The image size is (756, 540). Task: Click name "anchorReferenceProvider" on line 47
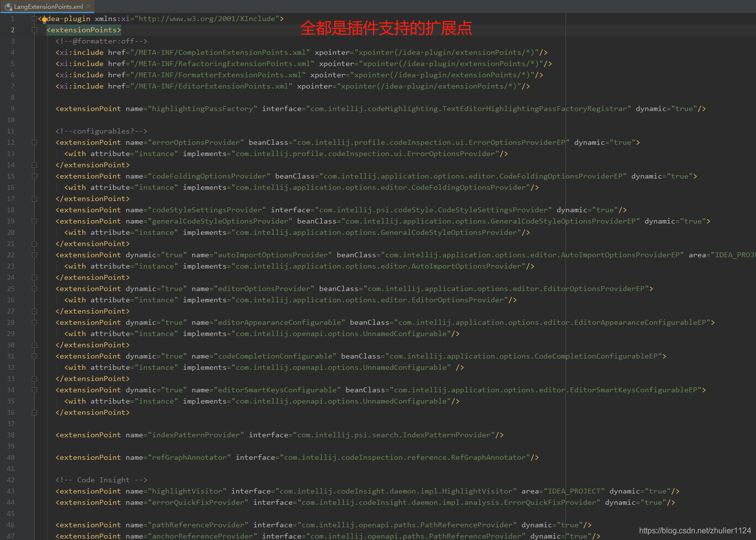202,536
